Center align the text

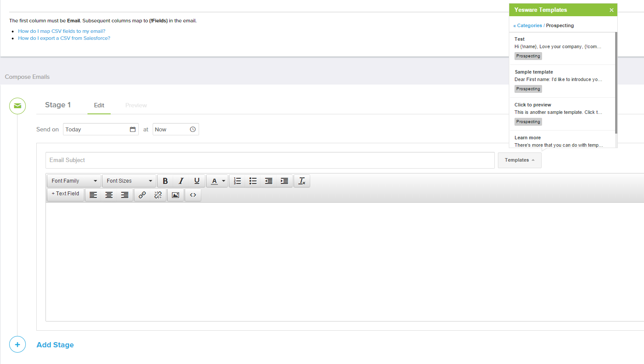109,195
